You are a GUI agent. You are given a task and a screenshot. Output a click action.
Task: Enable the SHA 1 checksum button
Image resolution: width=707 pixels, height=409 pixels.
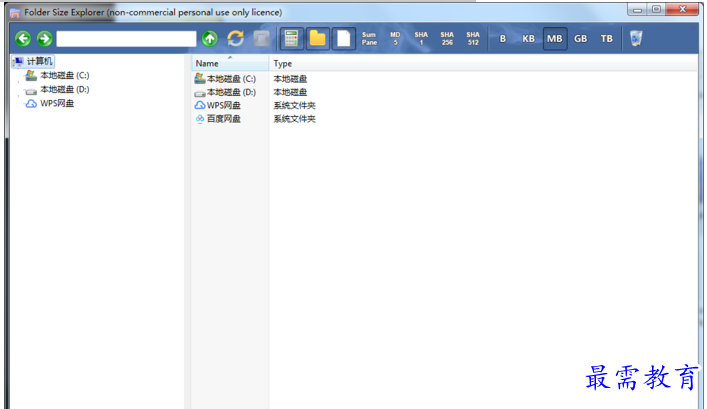(x=421, y=39)
